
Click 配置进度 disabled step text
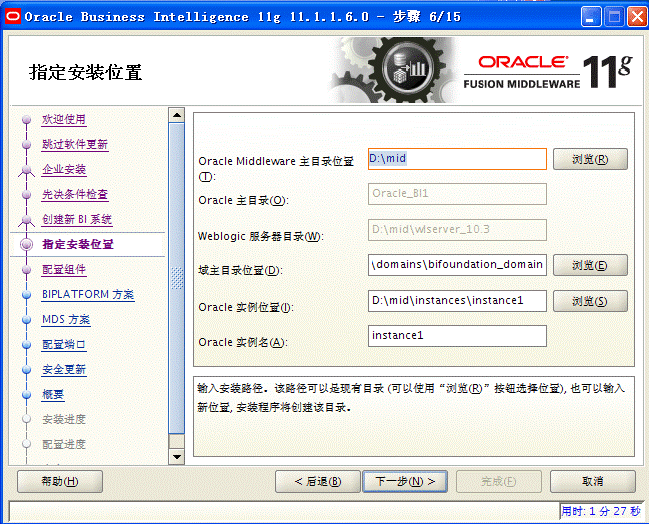click(64, 444)
